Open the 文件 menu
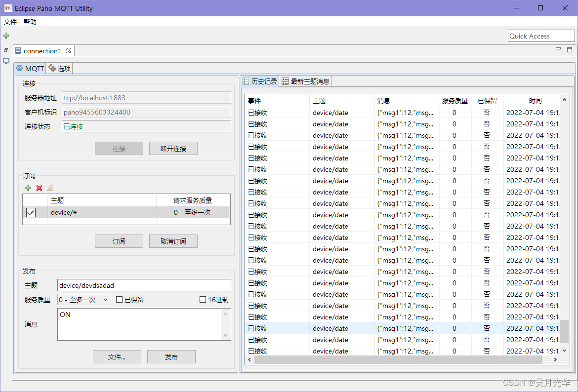578x392 pixels. [x=10, y=22]
